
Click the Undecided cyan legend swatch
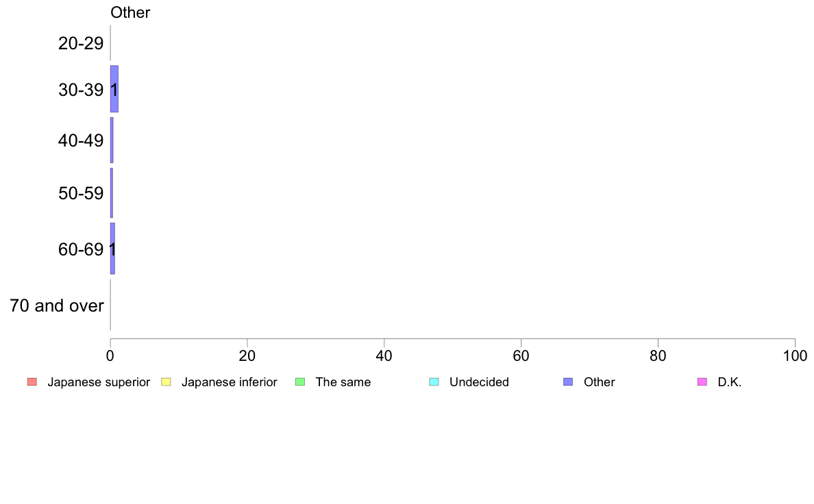point(434,382)
